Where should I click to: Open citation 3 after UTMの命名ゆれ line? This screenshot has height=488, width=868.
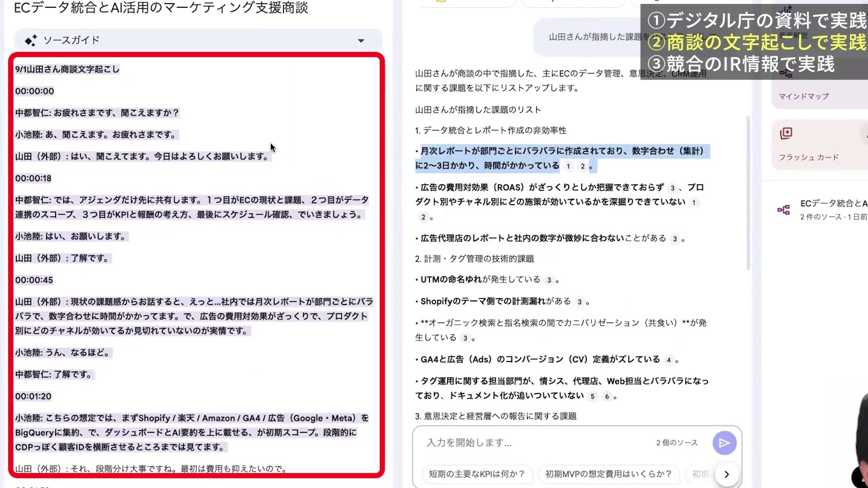pos(549,280)
